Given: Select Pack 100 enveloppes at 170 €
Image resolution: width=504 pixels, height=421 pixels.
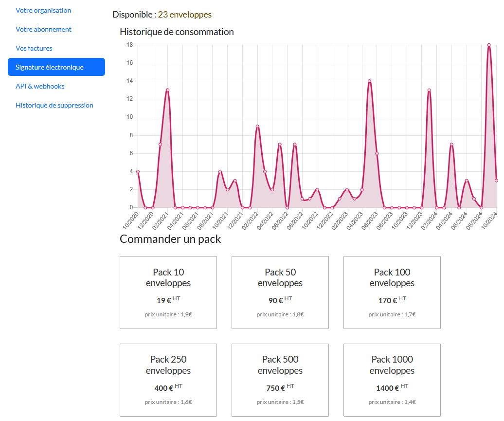Looking at the screenshot, I should [392, 293].
